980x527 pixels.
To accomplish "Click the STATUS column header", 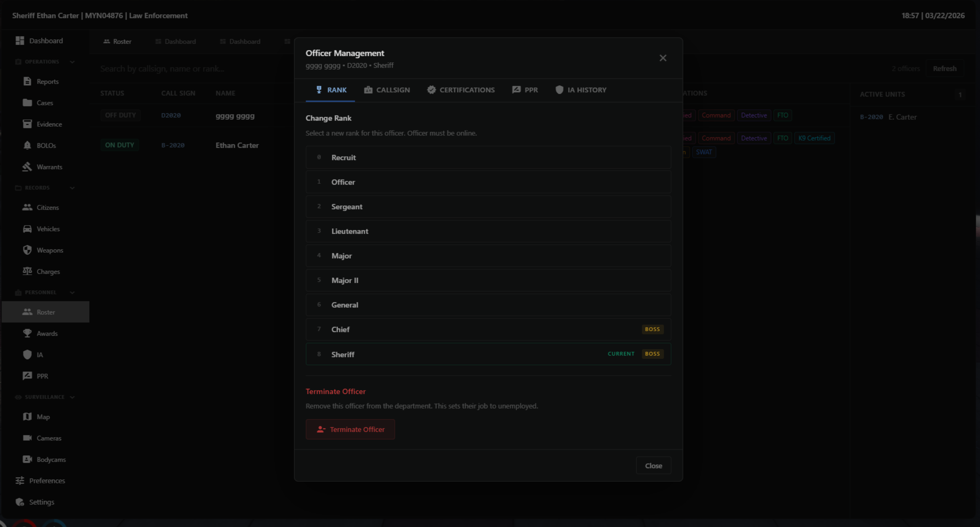I will (112, 93).
